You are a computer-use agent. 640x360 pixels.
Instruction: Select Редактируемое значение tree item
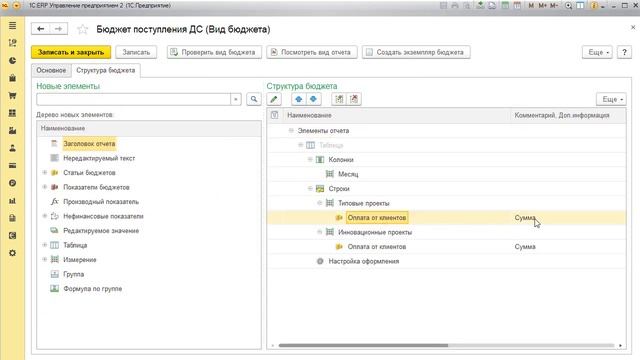tap(101, 231)
